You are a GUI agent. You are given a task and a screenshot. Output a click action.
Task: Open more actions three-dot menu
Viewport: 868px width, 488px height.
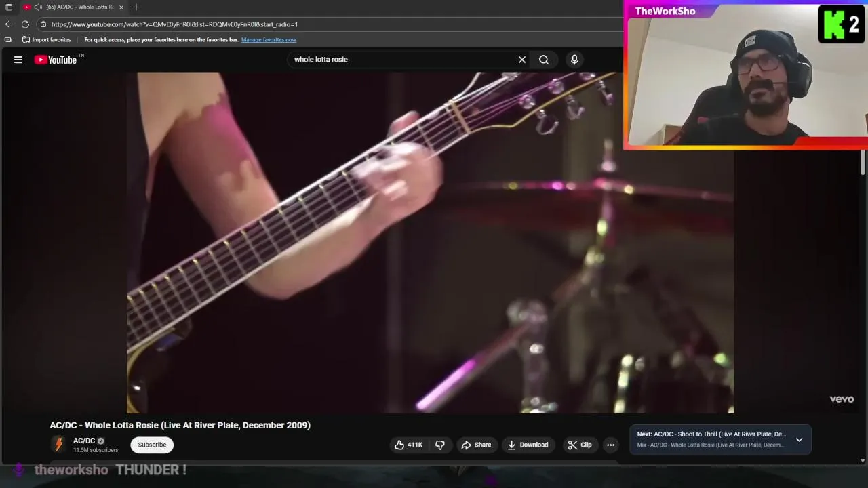(x=610, y=445)
